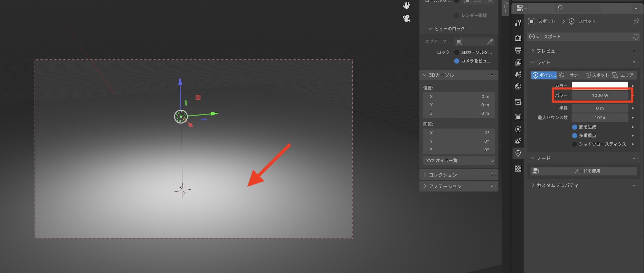Expand the カスタムプロパティ panel
644x273 pixels.
pos(557,185)
